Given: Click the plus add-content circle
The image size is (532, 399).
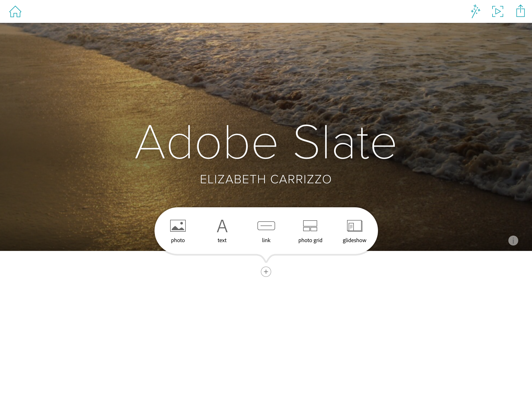Looking at the screenshot, I should click(266, 272).
